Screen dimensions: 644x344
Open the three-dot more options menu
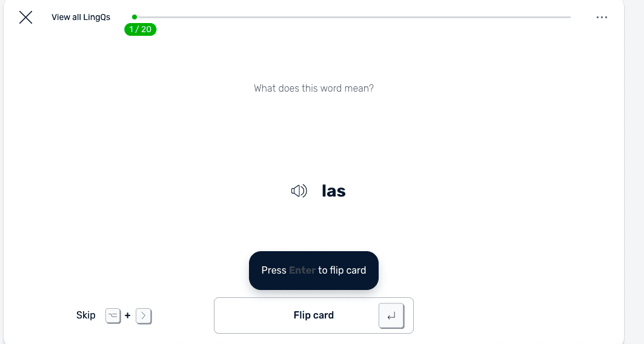coord(601,18)
